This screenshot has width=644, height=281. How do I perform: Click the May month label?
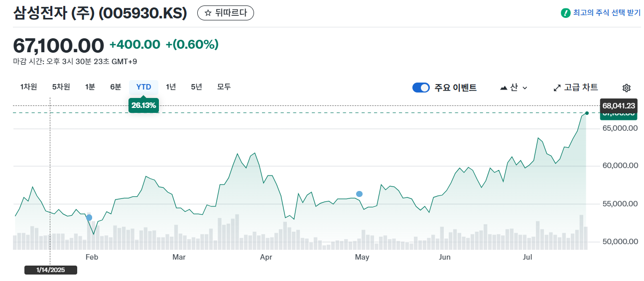362,257
